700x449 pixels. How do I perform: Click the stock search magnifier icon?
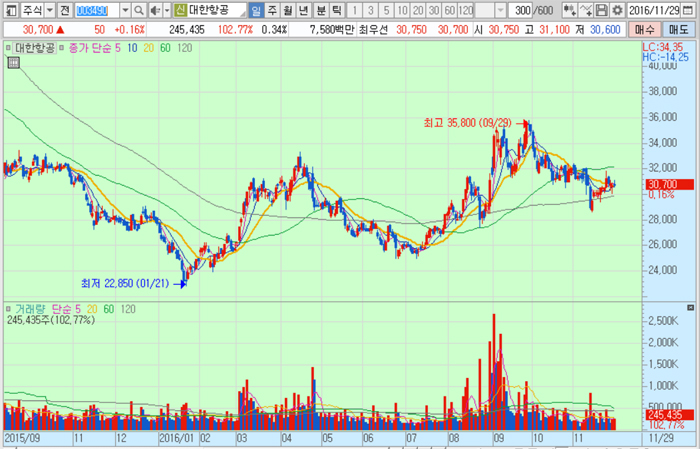tap(139, 10)
